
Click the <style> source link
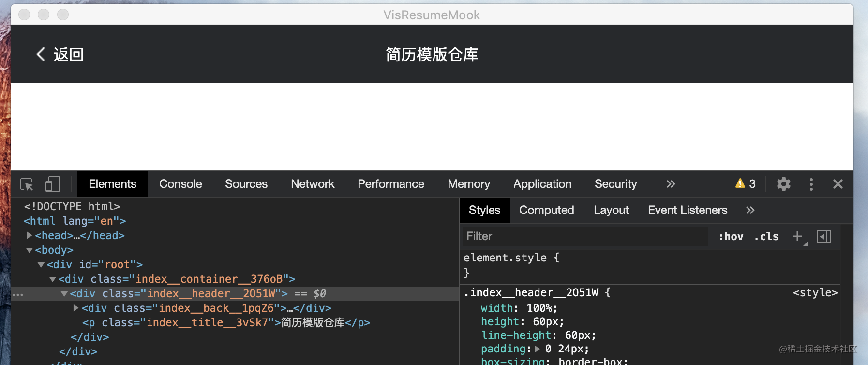pyautogui.click(x=815, y=292)
